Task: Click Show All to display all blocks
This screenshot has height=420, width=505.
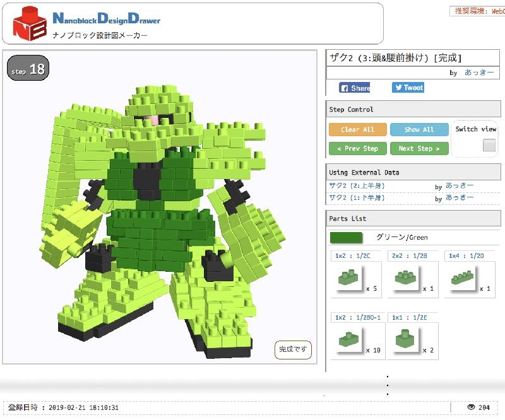Action: (419, 129)
